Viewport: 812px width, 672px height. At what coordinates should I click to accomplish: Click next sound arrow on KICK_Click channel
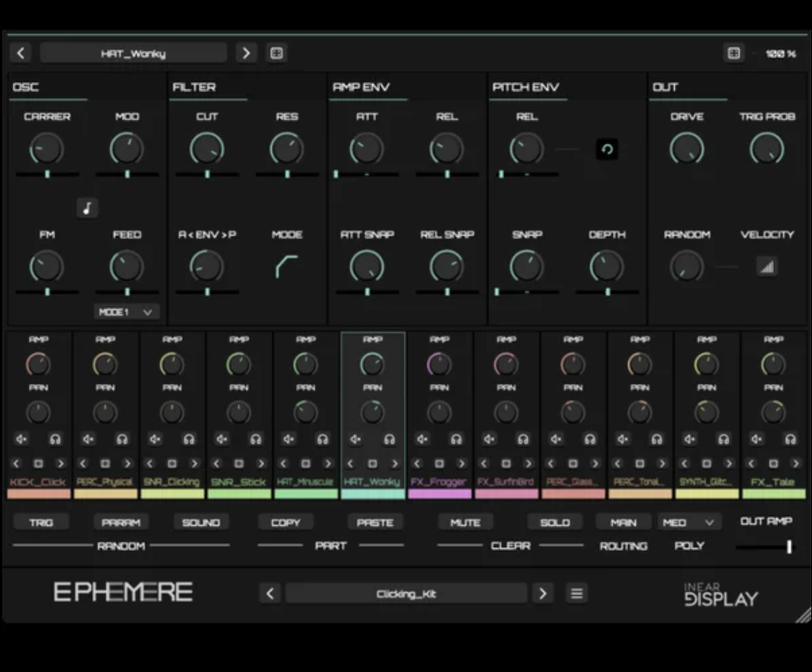pyautogui.click(x=61, y=463)
